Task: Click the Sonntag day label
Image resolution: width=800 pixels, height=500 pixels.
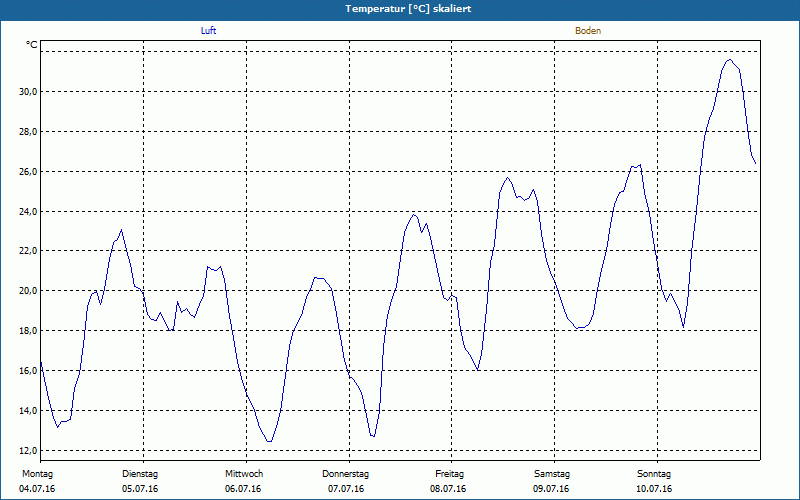Action: (x=654, y=474)
